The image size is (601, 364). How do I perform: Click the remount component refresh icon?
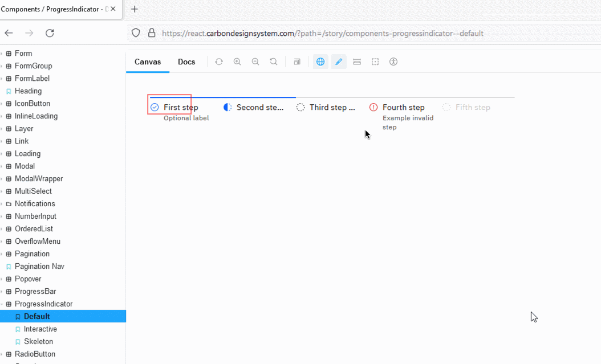coord(219,62)
